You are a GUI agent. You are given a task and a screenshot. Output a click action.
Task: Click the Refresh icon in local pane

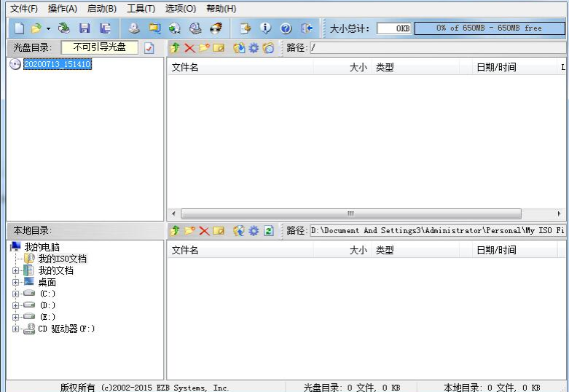tap(269, 230)
